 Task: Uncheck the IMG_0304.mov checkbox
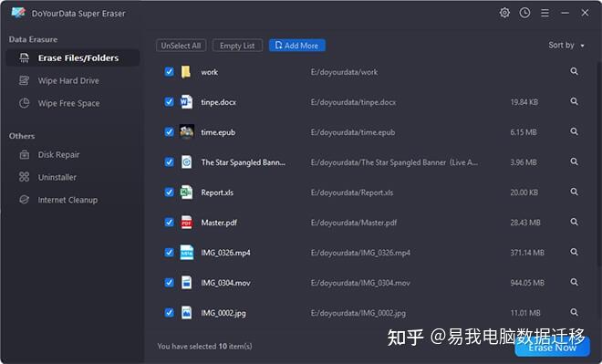coord(169,283)
